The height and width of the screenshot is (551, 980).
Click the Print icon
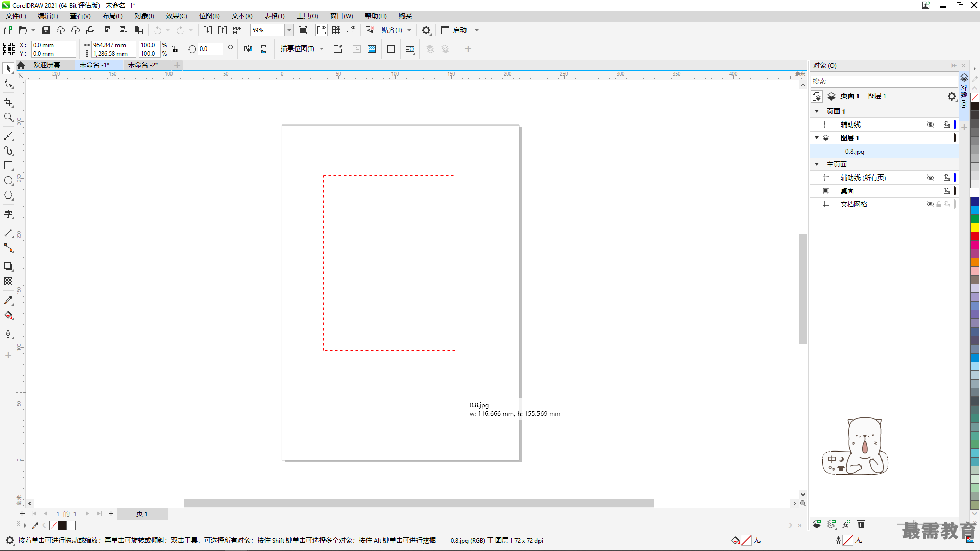tap(90, 30)
